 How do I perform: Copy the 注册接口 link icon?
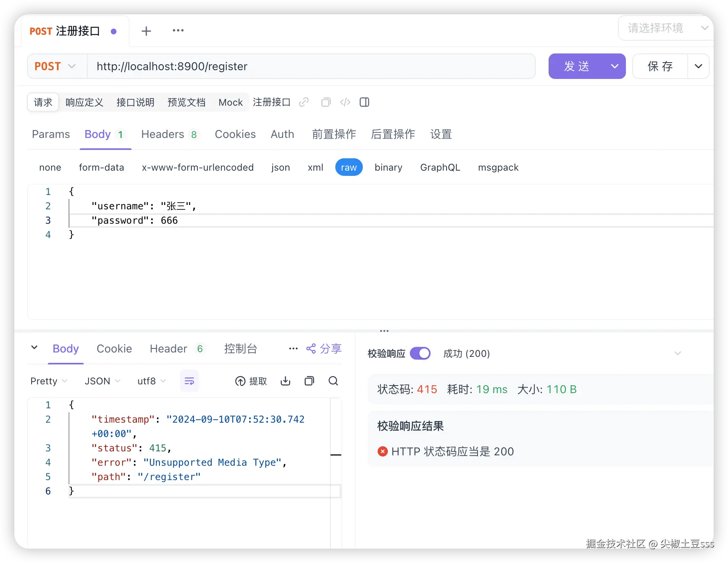pyautogui.click(x=304, y=102)
